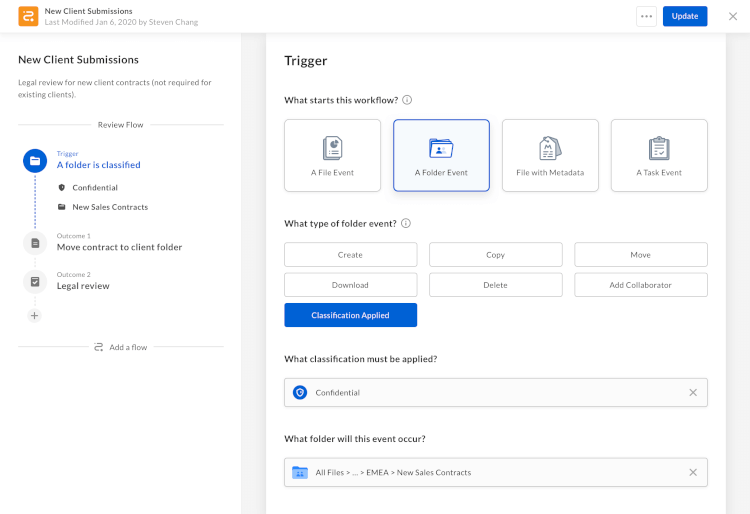The image size is (750, 514).
Task: Click the Box Relay logo icon
Action: [28, 16]
